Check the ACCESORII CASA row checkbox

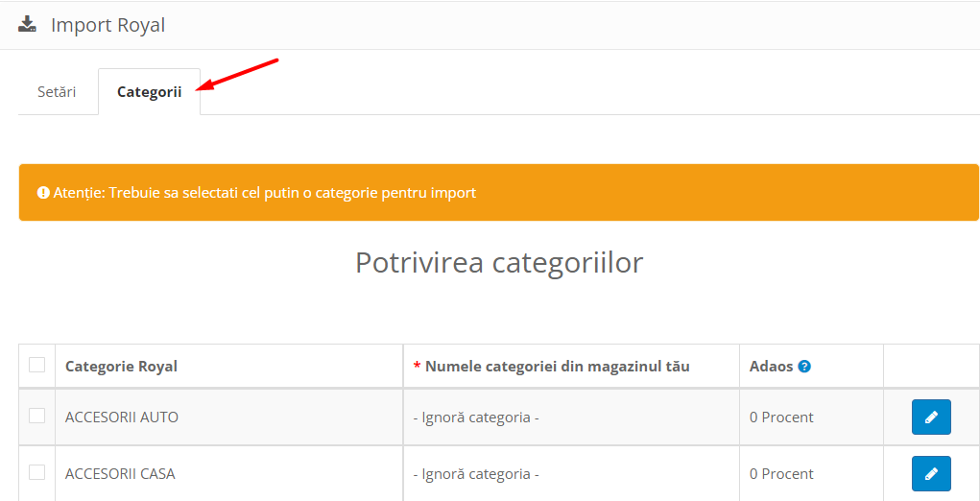click(x=36, y=472)
